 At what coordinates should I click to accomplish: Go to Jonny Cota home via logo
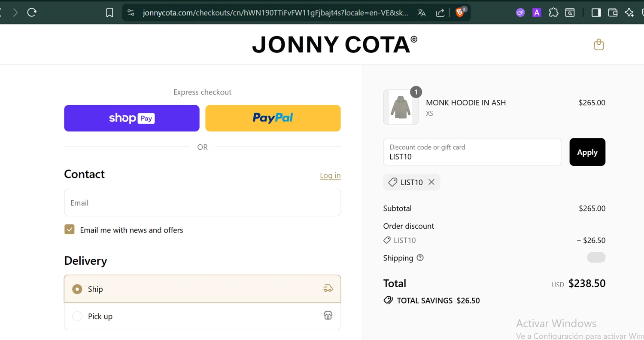[x=334, y=45]
